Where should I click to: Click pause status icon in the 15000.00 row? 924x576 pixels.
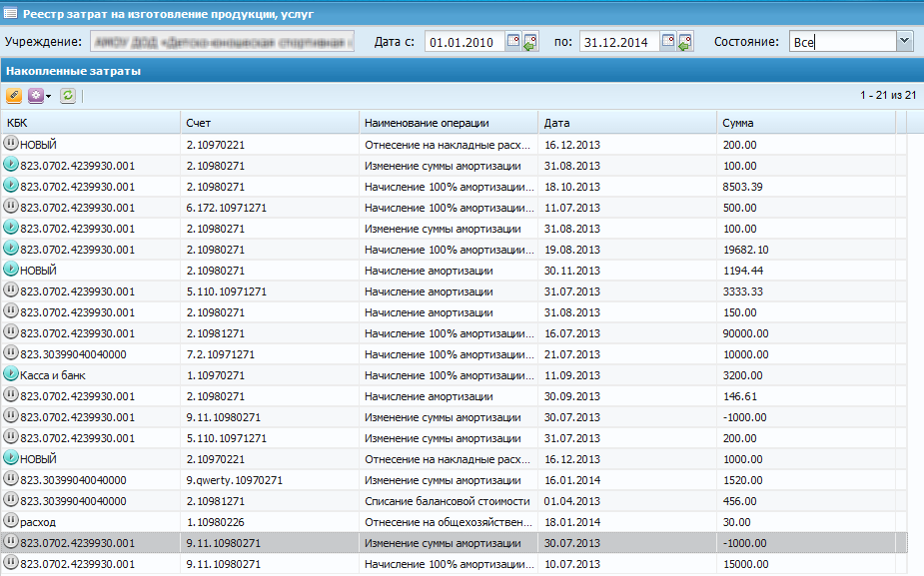click(11, 562)
